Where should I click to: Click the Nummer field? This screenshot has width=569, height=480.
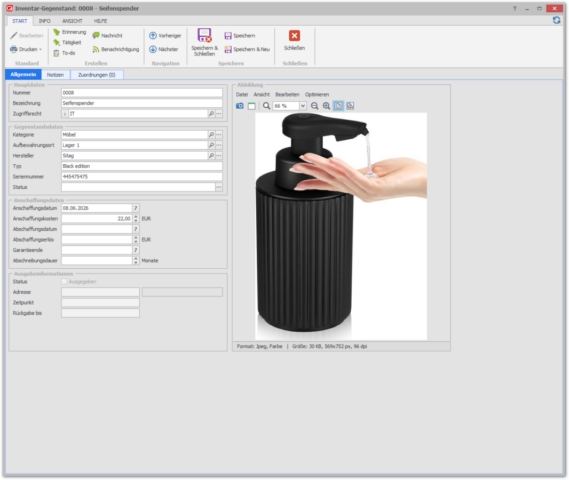point(142,93)
